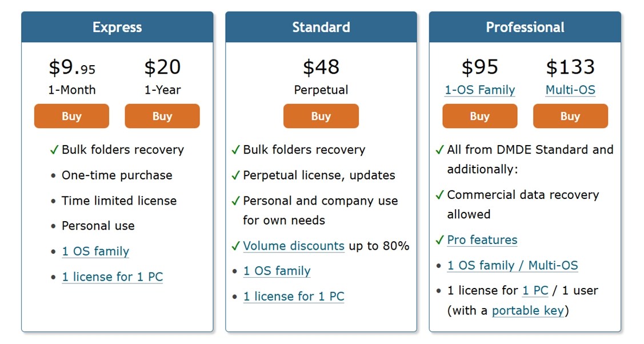
Task: Click Buy under the $133 Multi-OS option
Action: point(570,116)
